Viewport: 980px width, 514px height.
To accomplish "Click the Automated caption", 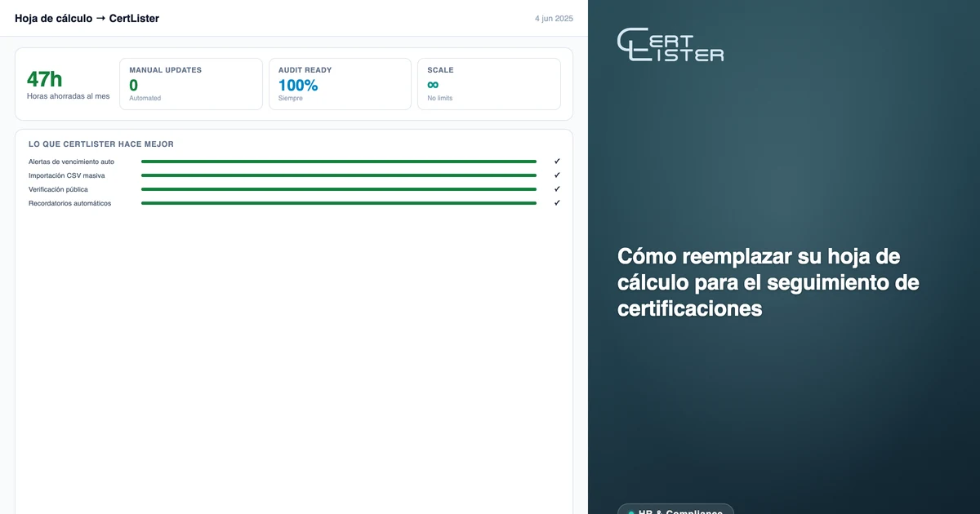I will tap(145, 98).
